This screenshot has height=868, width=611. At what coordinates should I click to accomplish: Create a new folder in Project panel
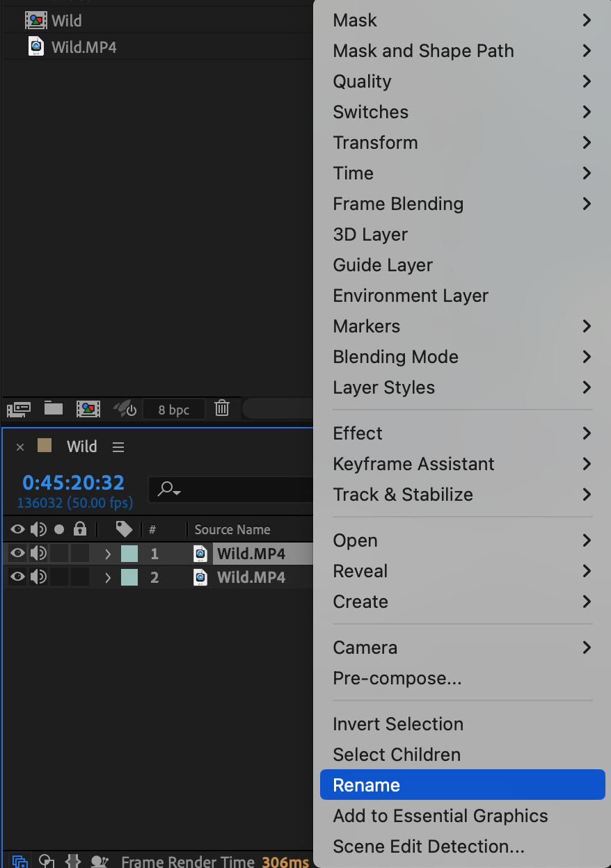pyautogui.click(x=54, y=408)
